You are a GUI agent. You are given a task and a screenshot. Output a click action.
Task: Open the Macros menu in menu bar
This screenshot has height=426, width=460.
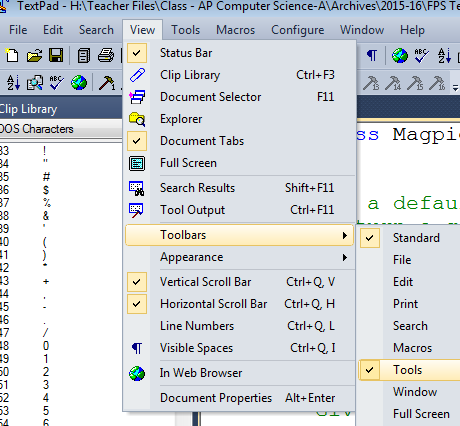click(235, 30)
